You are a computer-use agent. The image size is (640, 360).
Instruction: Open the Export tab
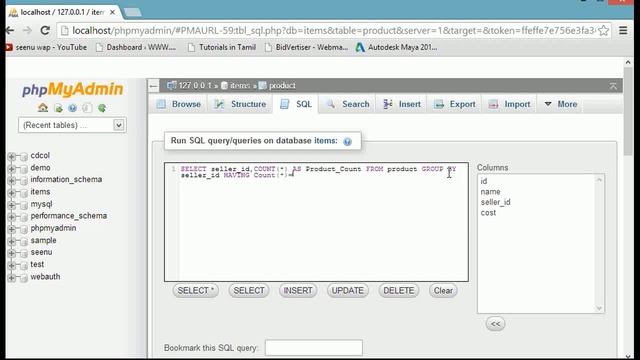tap(455, 104)
